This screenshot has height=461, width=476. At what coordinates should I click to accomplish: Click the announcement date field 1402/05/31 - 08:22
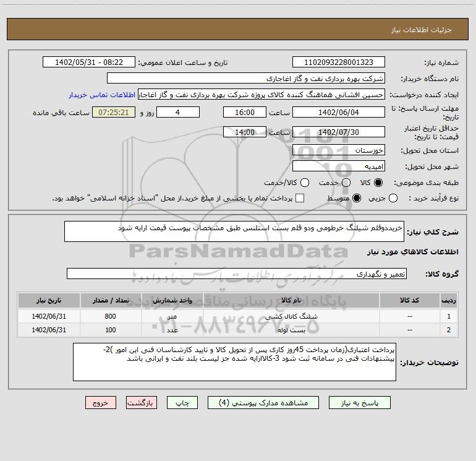pyautogui.click(x=89, y=62)
